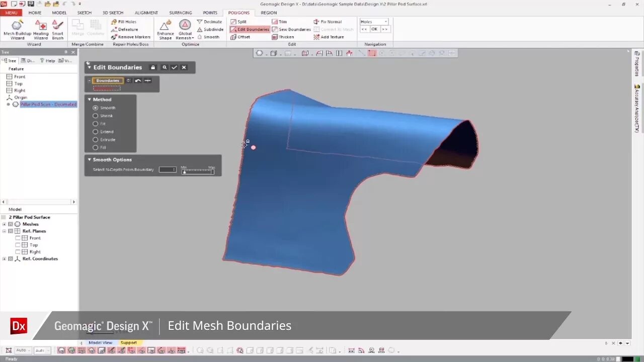Launch the Mesh Buildup Wizard
Image resolution: width=644 pixels, height=362 pixels.
pos(17,30)
